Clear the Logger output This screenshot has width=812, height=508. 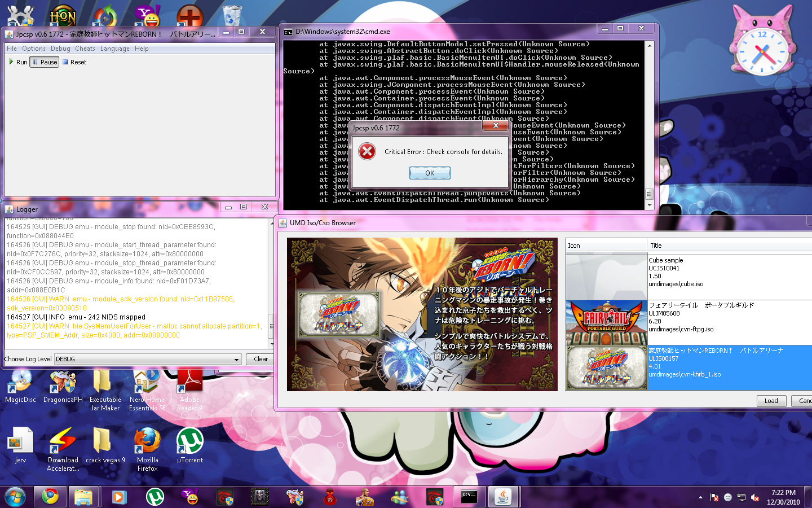click(261, 359)
